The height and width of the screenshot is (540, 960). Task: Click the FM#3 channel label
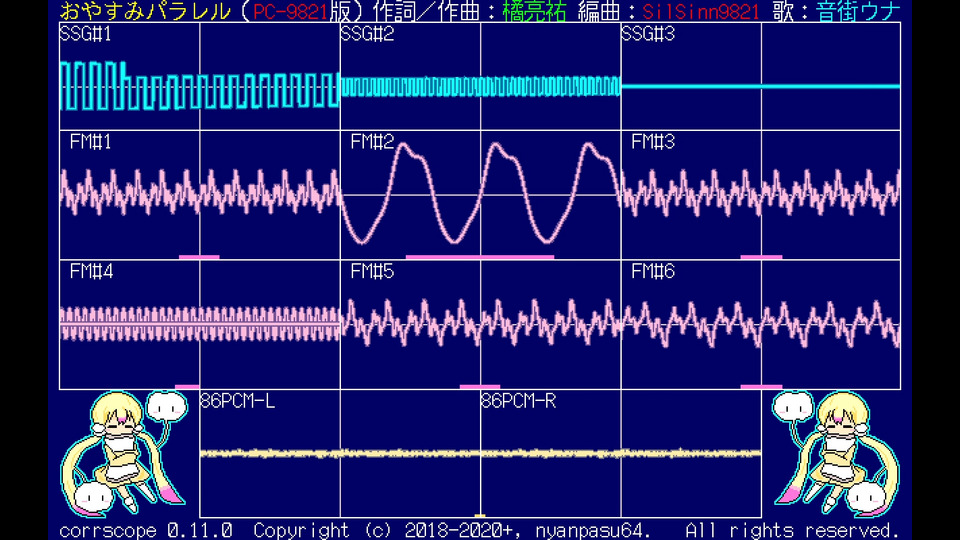[653, 142]
